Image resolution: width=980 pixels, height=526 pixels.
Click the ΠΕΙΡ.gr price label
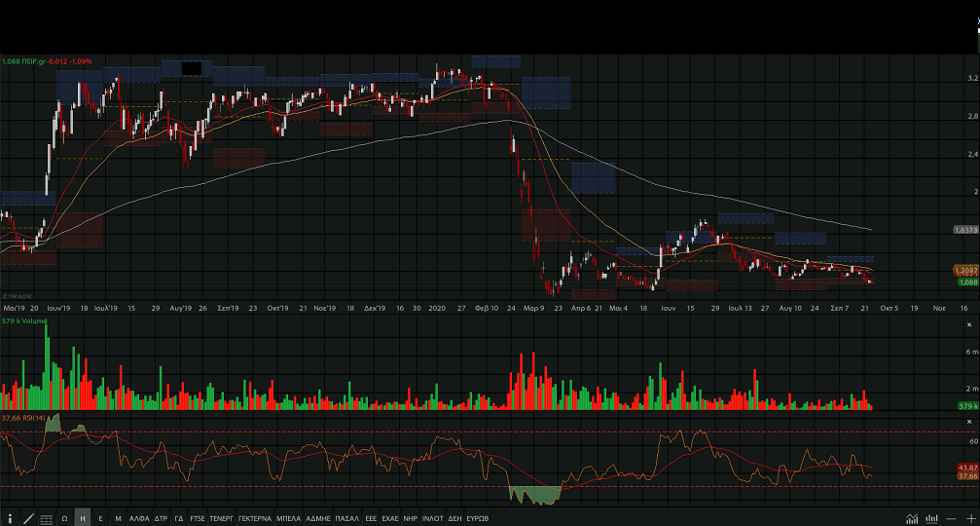(x=47, y=61)
